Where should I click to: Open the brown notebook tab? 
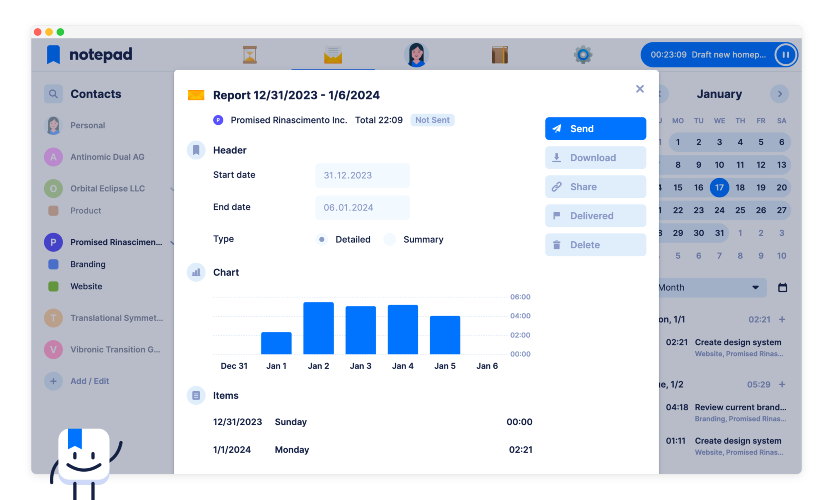[x=499, y=55]
